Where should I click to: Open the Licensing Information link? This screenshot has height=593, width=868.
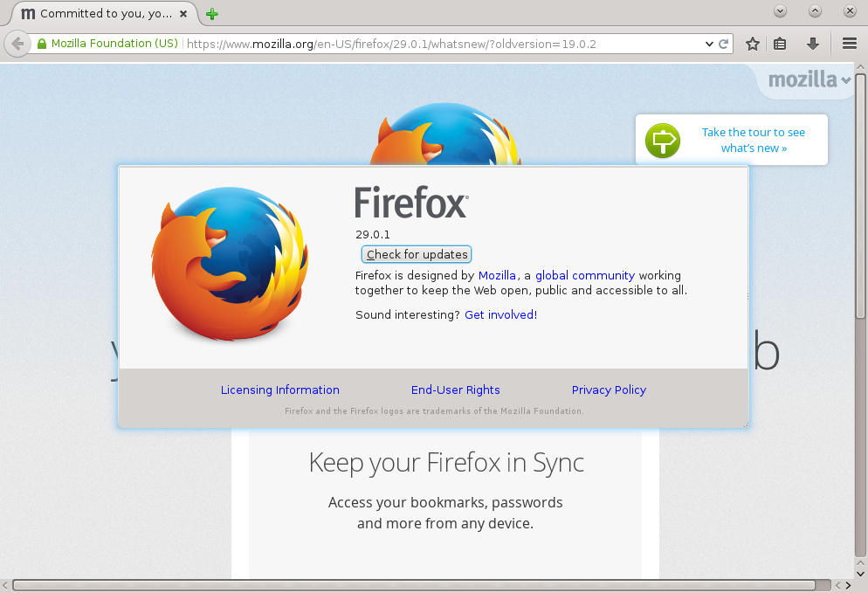pyautogui.click(x=279, y=390)
